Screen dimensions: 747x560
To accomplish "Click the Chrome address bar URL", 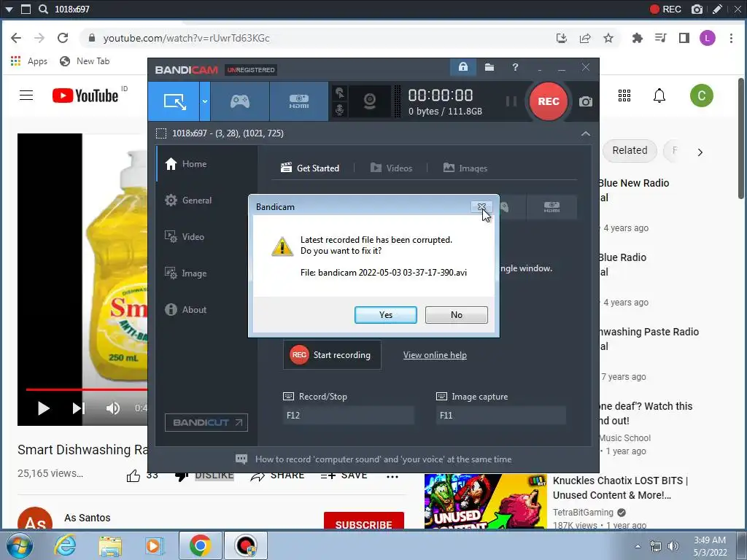I will (x=186, y=38).
